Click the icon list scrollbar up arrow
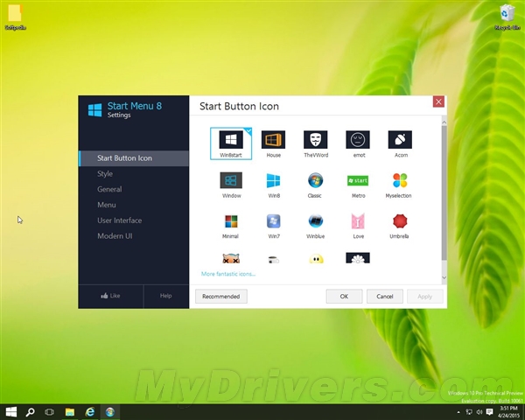The width and height of the screenshot is (525, 420). pos(444,122)
